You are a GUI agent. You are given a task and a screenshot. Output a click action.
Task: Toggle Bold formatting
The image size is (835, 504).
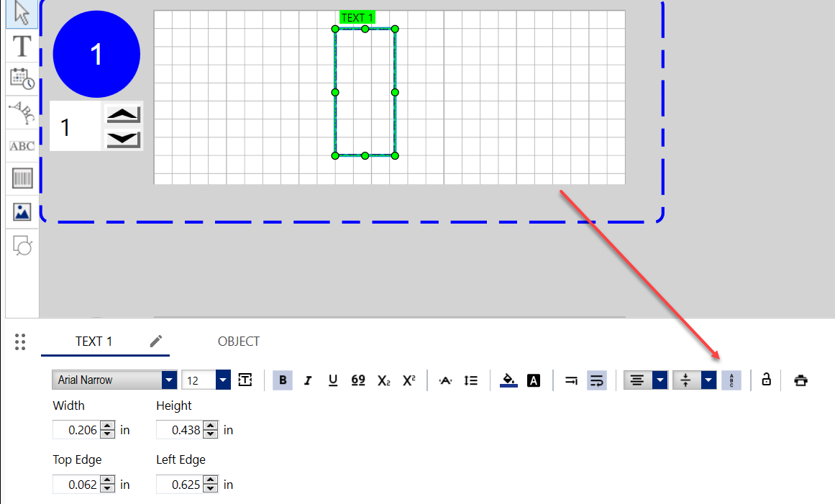283,380
